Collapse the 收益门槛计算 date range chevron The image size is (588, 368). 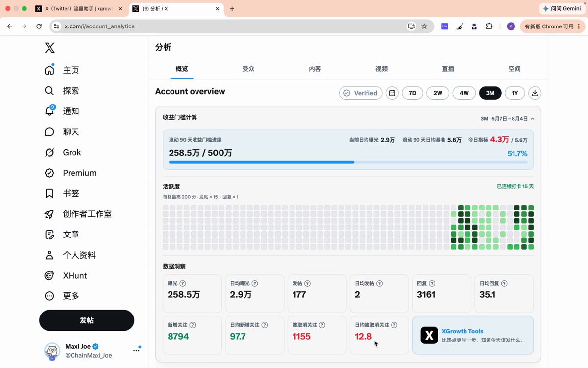click(533, 119)
